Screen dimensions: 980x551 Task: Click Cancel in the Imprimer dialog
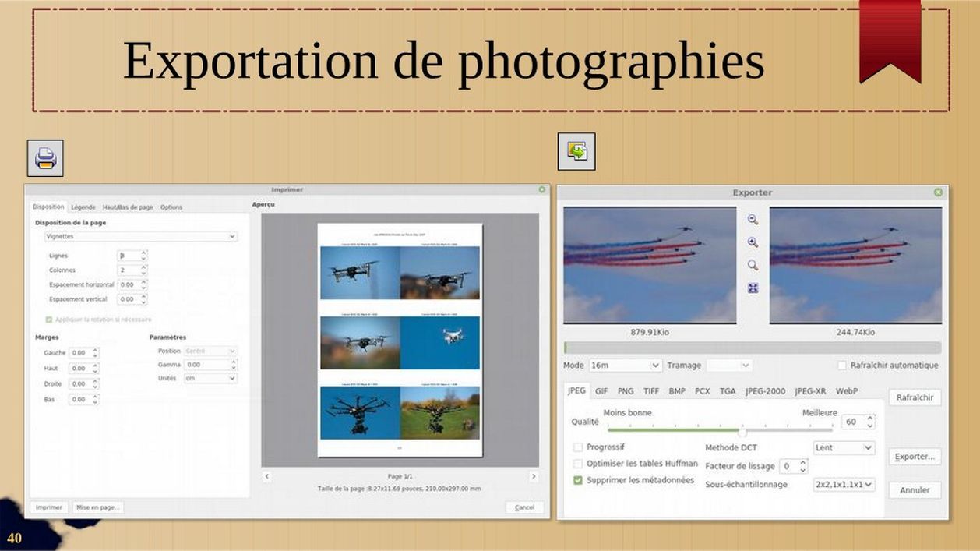click(x=524, y=507)
